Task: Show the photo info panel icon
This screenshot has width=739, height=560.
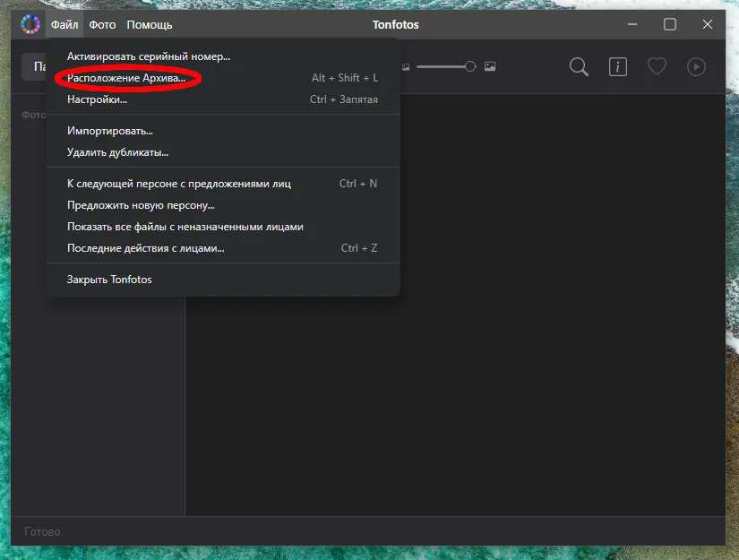Action: pos(618,66)
